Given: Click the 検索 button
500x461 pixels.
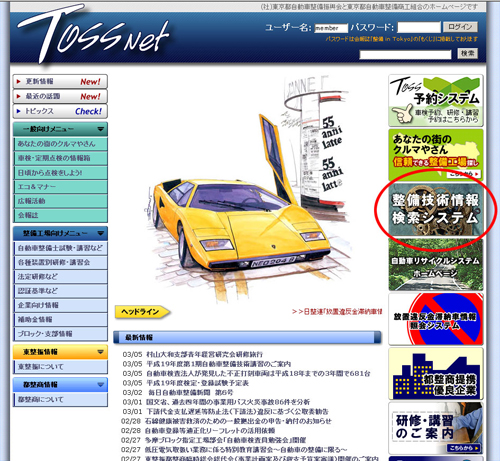Looking at the screenshot, I should point(468,53).
